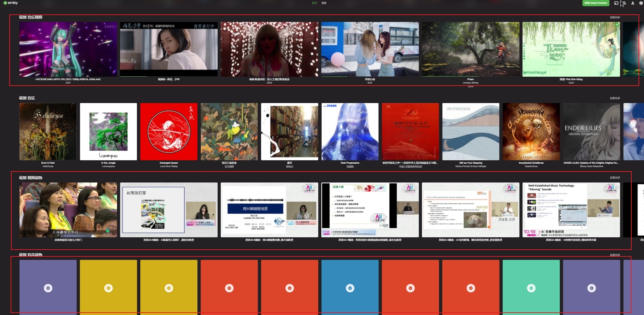Click the Karine Polwart & Dave Milligan artist
The width and height of the screenshot is (644, 315).
click(471, 166)
